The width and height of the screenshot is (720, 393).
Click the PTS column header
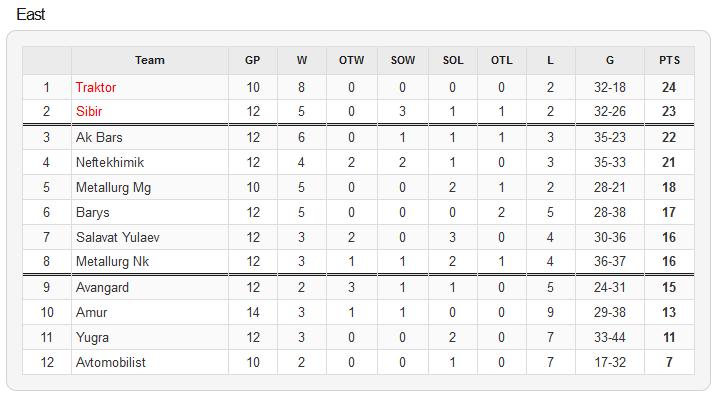tap(669, 60)
